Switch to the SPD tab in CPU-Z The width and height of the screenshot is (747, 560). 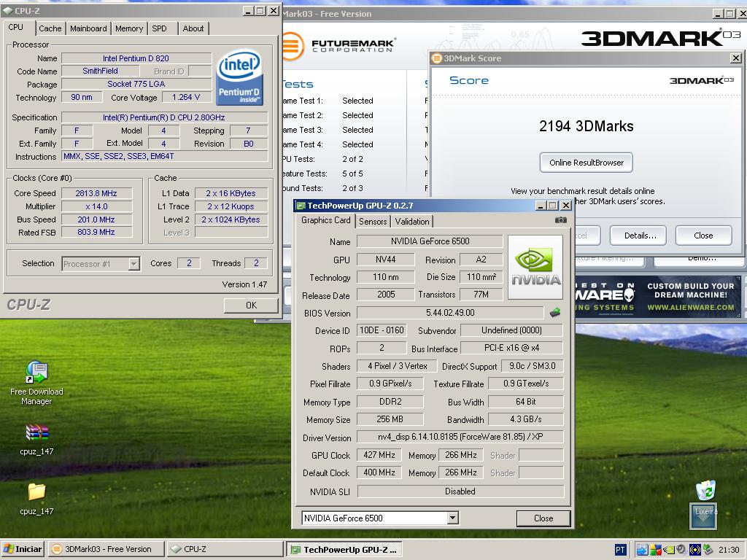click(x=160, y=28)
